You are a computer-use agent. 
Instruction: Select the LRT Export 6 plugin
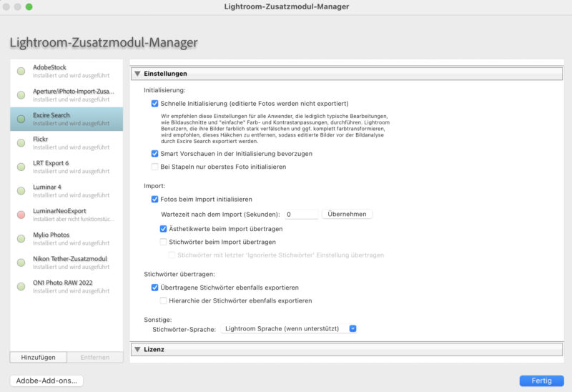(x=66, y=167)
